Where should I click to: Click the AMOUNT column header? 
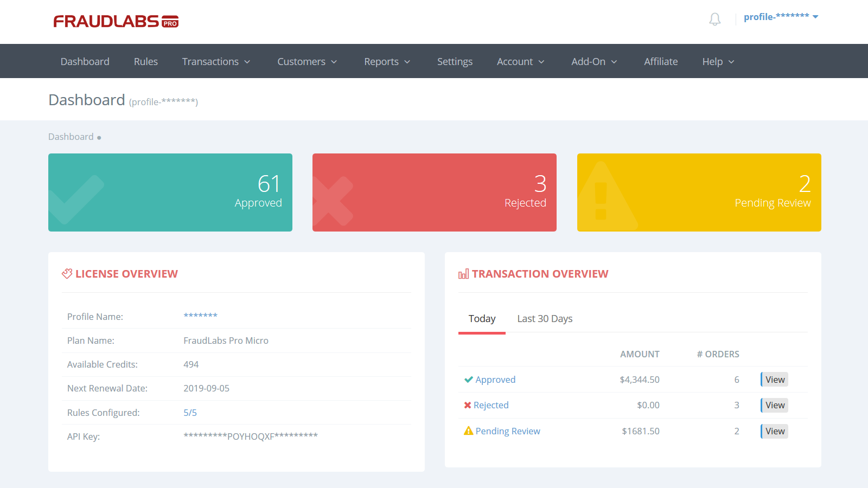click(640, 354)
